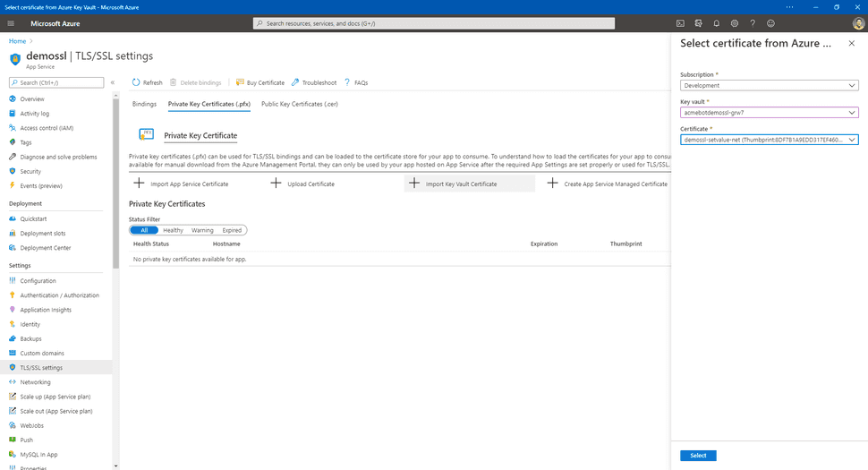Screen dimensions: 868x470
Task: Open Networking in the sidebar
Action: (x=35, y=382)
